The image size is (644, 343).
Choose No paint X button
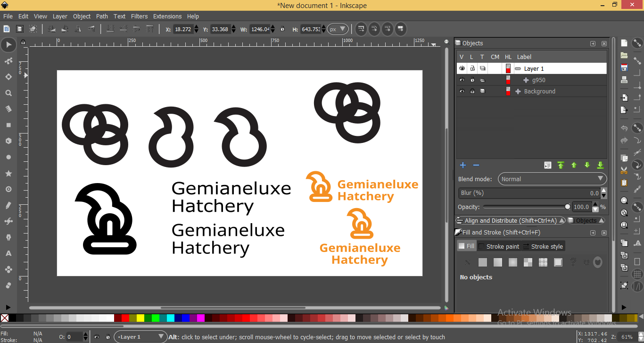pos(467,262)
